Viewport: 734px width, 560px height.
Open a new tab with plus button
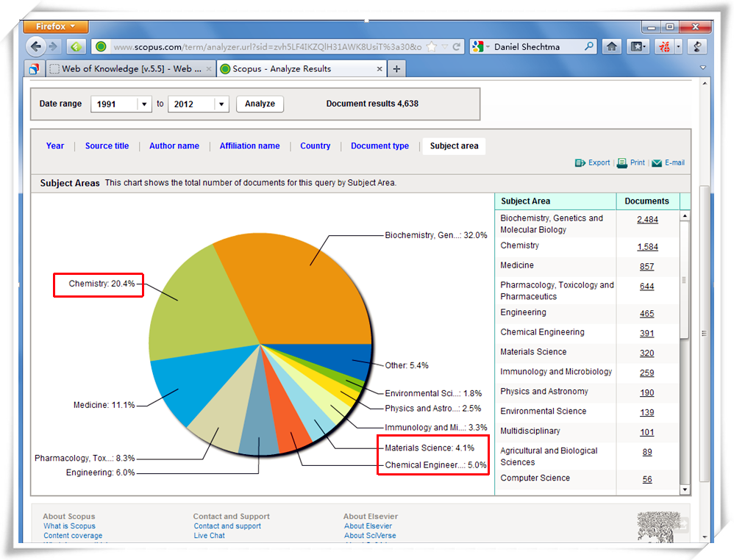(396, 69)
